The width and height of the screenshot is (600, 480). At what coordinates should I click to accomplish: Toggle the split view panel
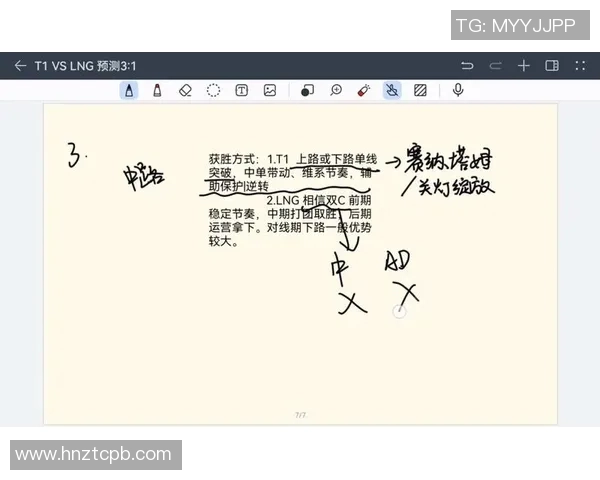(551, 66)
